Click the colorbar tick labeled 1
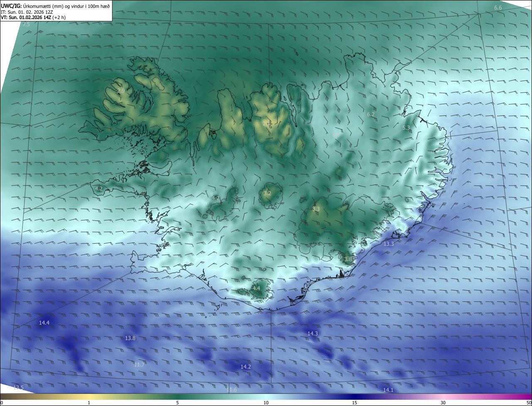The image size is (532, 406). pyautogui.click(x=89, y=403)
